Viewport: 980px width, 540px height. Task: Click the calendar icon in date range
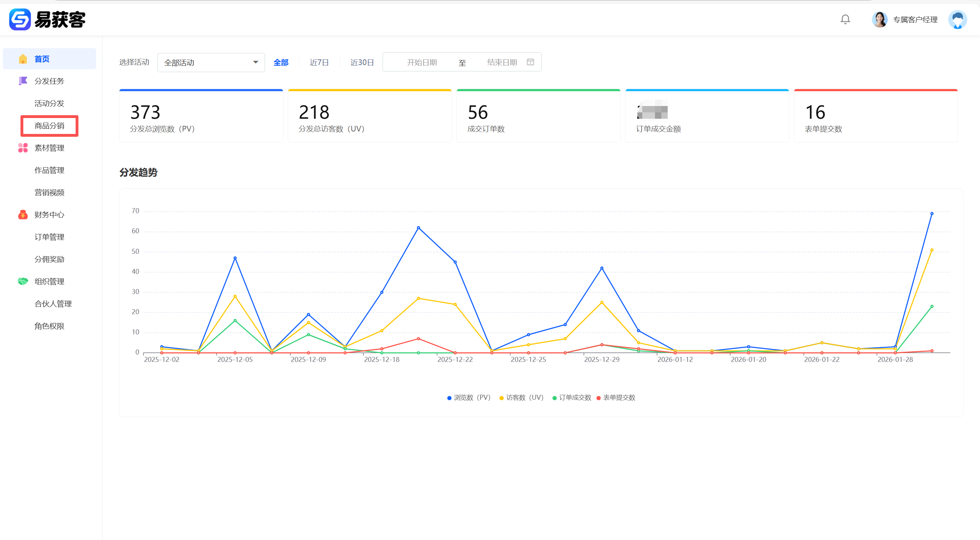(x=530, y=62)
